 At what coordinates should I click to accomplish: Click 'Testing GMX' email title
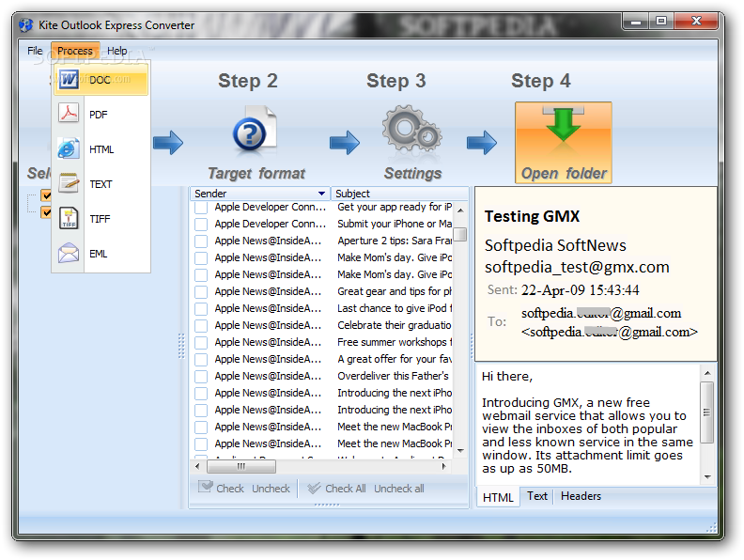click(532, 216)
